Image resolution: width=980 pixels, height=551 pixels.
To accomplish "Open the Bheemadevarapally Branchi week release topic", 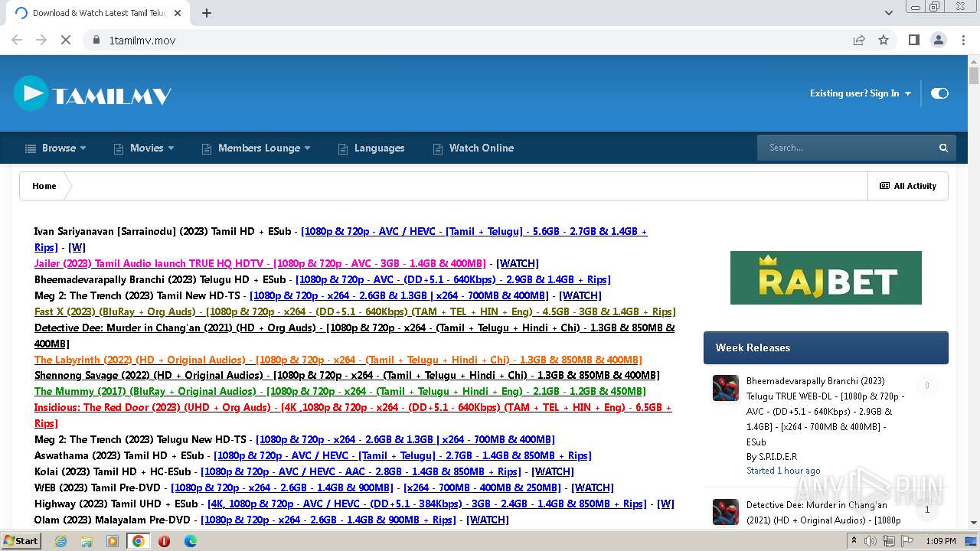I will coord(826,411).
